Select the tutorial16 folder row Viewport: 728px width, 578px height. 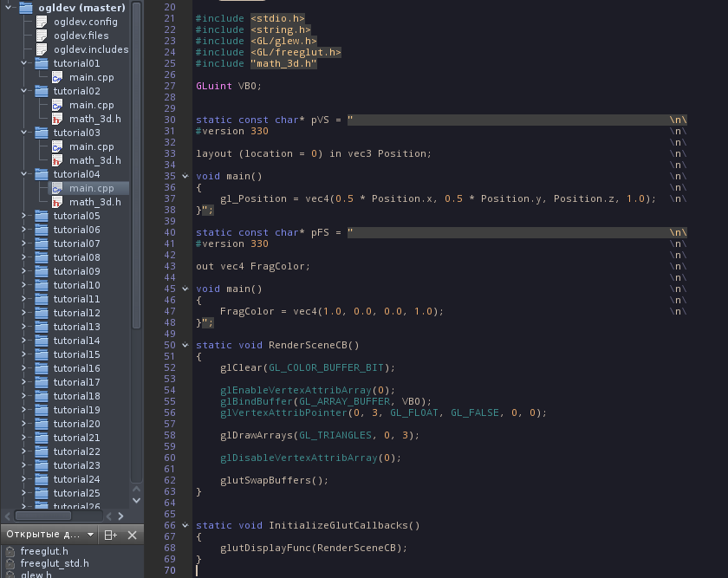pos(75,368)
